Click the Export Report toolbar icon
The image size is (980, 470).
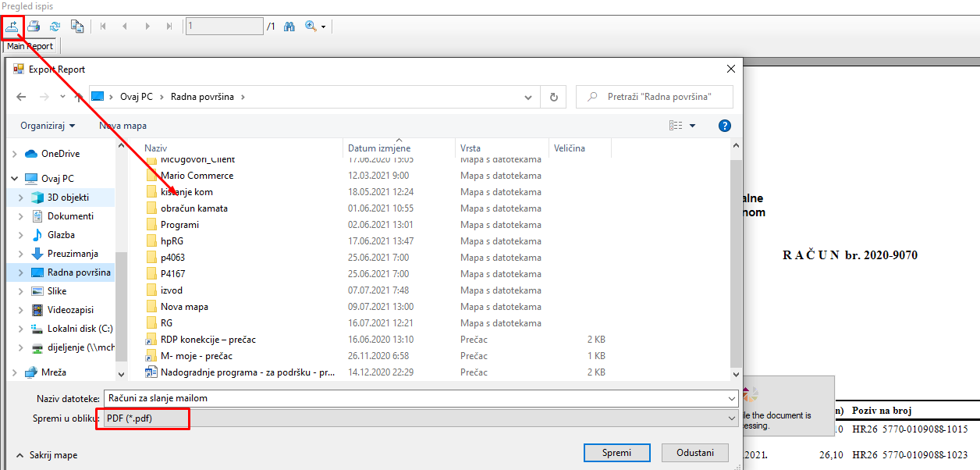tap(13, 27)
